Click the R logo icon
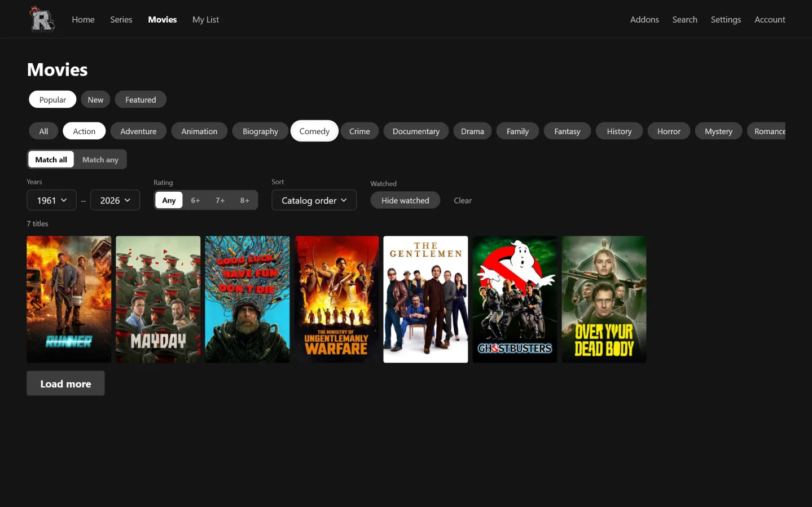Screen dimensions: 812x507 [42, 19]
